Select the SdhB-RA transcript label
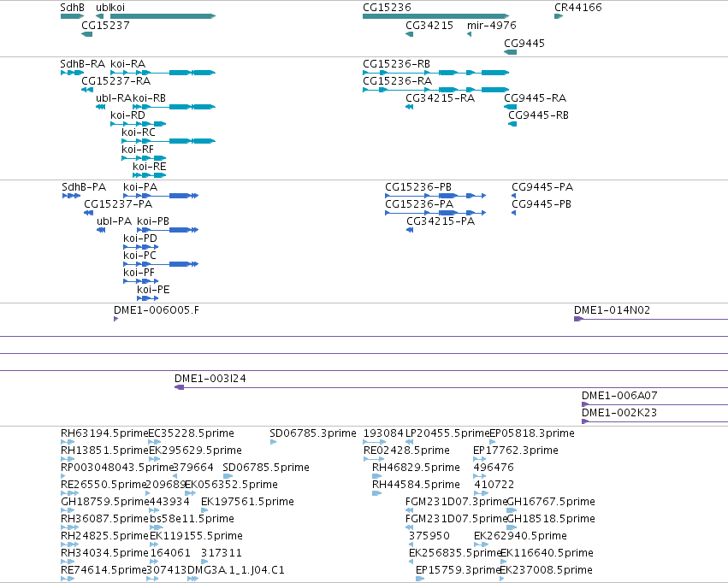The width and height of the screenshot is (728, 583). 83,64
